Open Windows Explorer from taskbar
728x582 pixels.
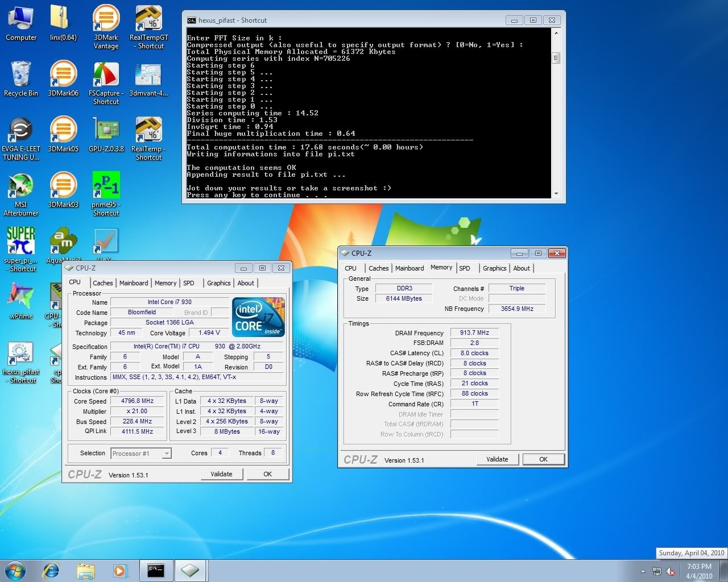pos(86,571)
